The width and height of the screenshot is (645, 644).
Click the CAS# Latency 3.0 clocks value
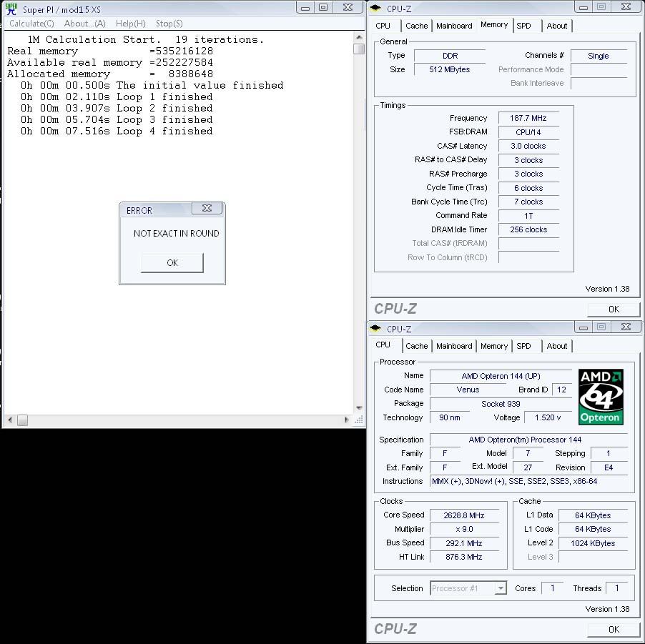[528, 146]
